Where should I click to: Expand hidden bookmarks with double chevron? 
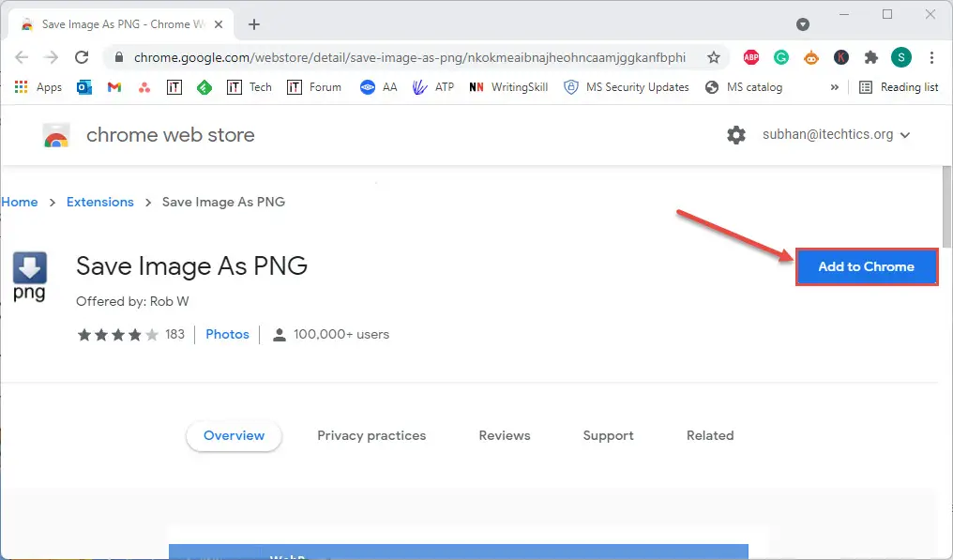[835, 87]
